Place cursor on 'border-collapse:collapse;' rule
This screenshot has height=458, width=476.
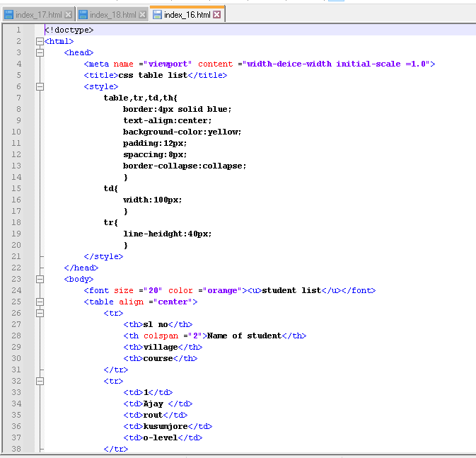(184, 166)
